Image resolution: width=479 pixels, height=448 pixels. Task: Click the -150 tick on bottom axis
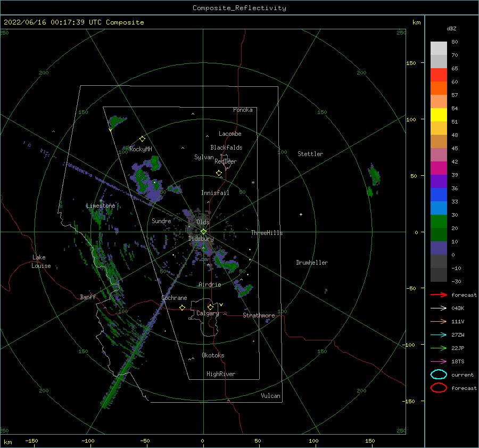pos(31,441)
